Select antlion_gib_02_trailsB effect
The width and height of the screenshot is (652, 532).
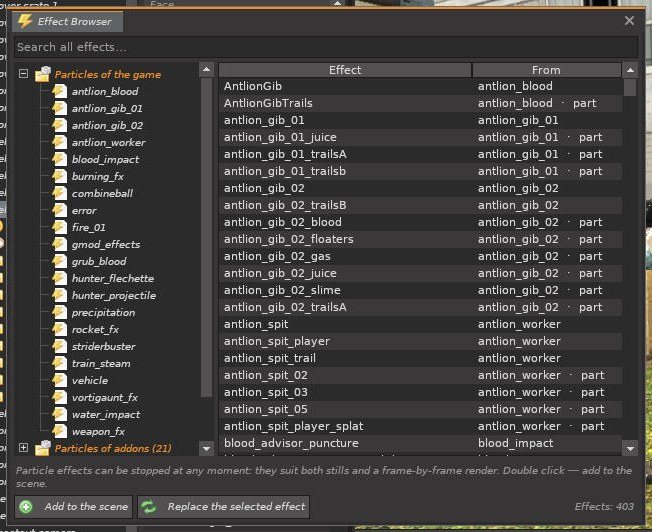[420, 205]
